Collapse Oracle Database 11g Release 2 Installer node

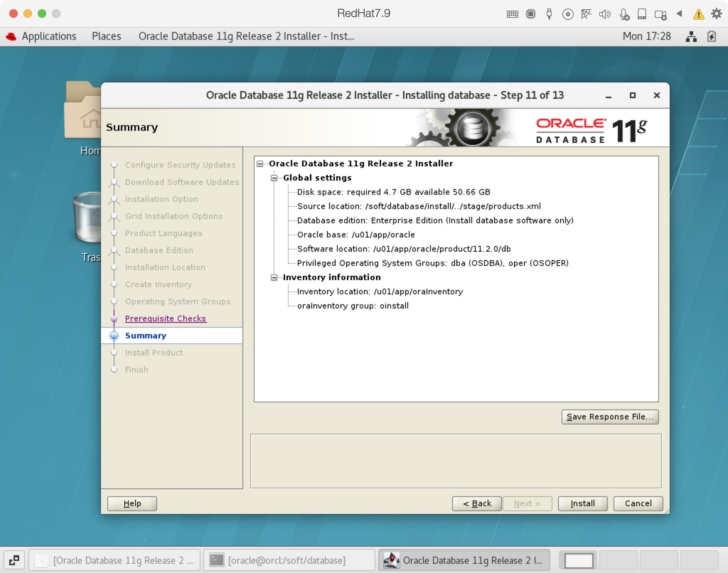coord(260,164)
